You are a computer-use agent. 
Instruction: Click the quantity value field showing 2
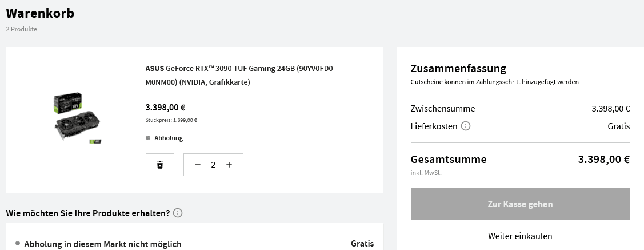213,165
